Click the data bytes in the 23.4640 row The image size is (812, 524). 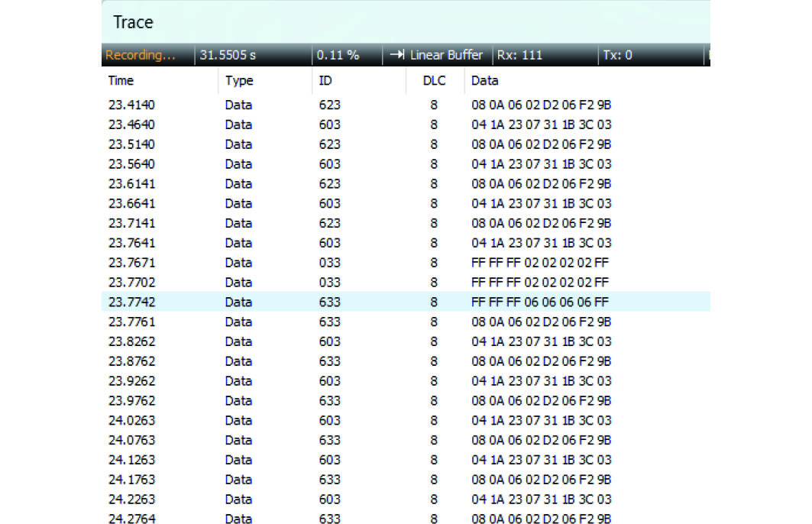[x=541, y=125]
